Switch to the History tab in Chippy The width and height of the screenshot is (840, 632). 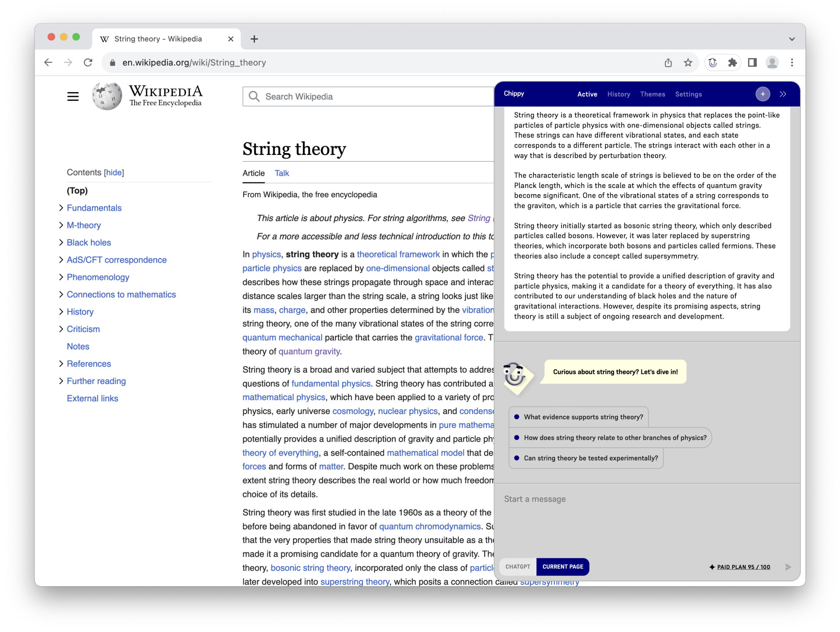(618, 94)
